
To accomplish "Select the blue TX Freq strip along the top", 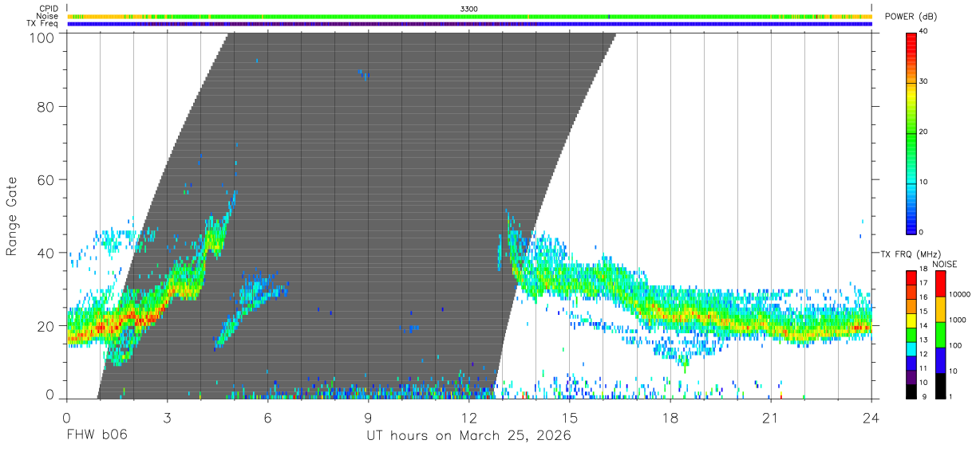I will tap(469, 24).
